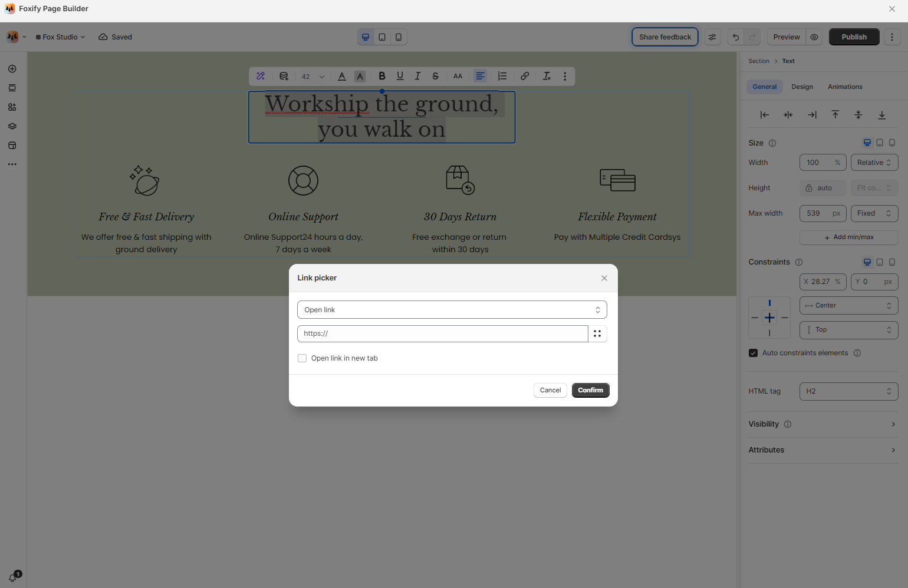Open the Center constraint dropdown
Image resolution: width=908 pixels, height=588 pixels.
click(x=849, y=306)
